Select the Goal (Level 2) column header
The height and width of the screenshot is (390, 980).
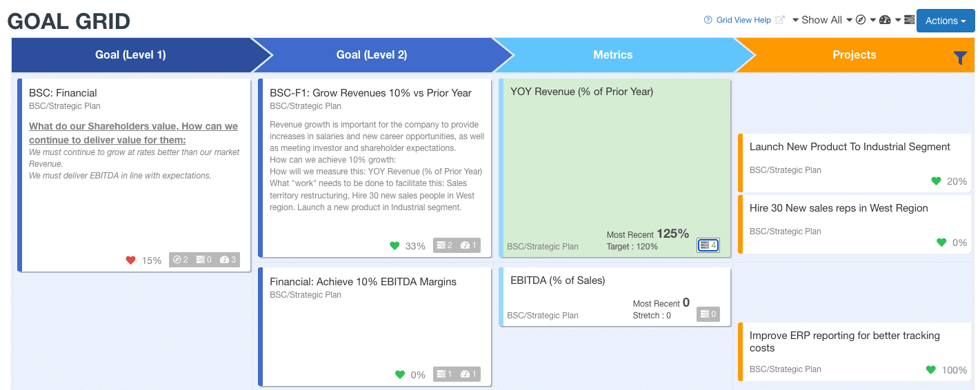(372, 55)
